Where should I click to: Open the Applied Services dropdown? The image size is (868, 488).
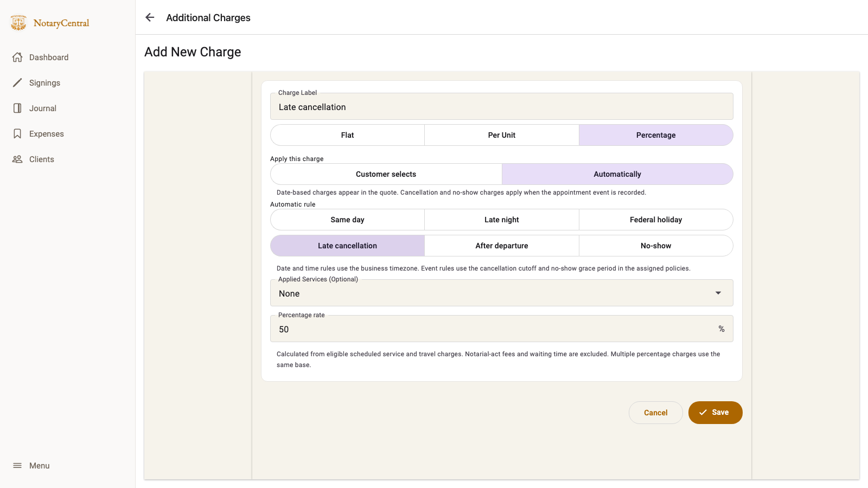(502, 293)
